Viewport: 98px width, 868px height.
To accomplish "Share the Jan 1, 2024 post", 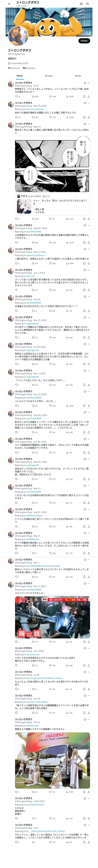I will click(x=89, y=290).
